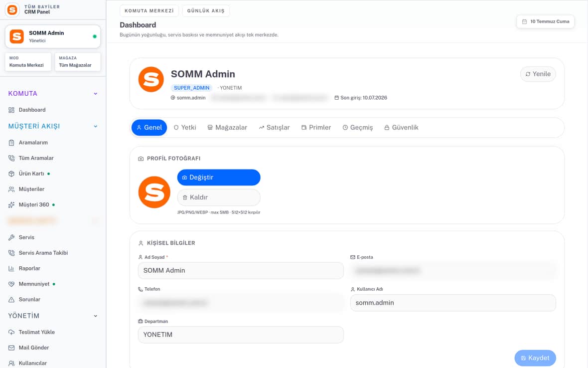Click the at-sign icon before somm.admin

[173, 98]
